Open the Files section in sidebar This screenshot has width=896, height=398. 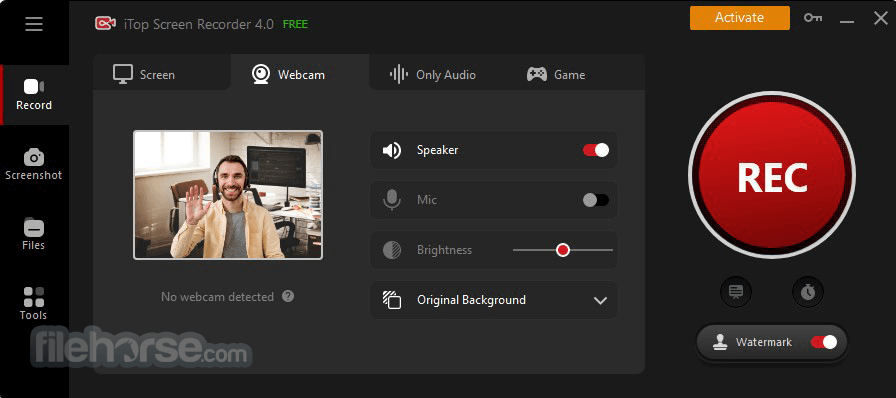coord(34,234)
